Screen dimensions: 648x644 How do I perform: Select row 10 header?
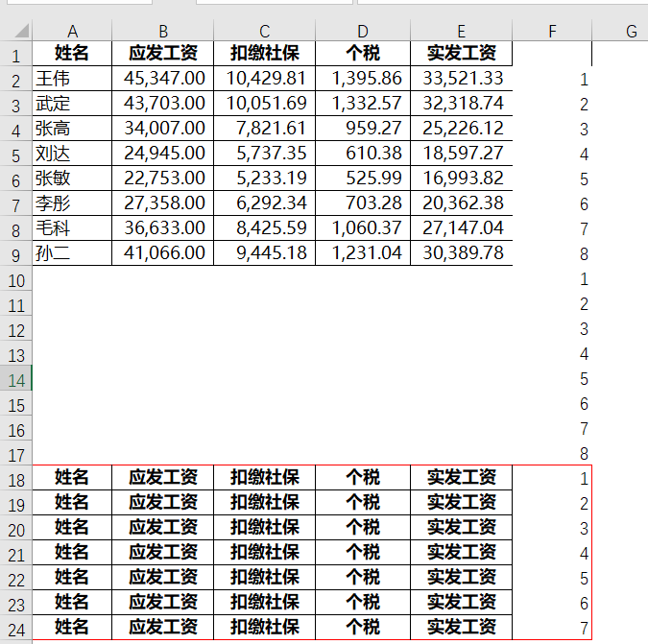[x=16, y=278]
